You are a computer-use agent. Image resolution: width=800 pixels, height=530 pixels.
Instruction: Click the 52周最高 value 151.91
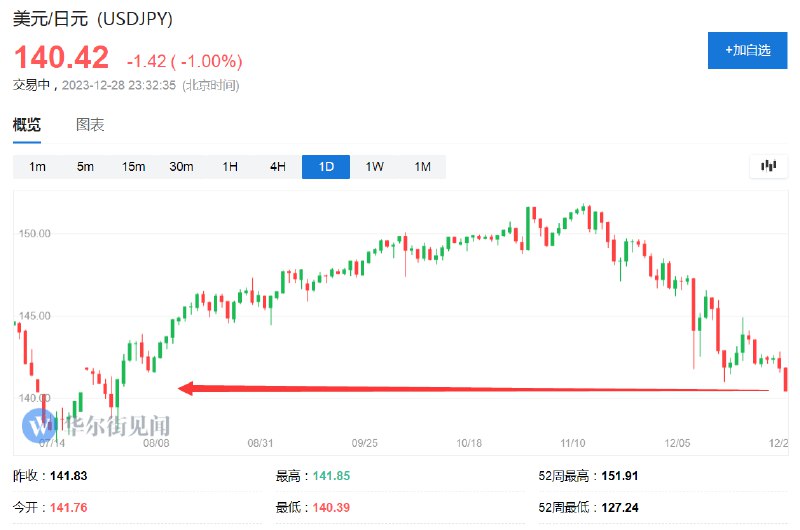[620, 476]
